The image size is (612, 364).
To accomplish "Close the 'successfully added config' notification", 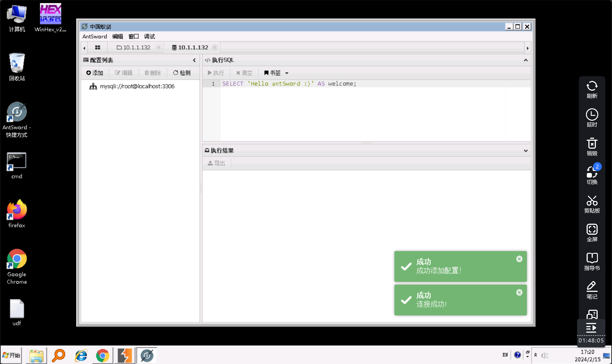I will [519, 259].
